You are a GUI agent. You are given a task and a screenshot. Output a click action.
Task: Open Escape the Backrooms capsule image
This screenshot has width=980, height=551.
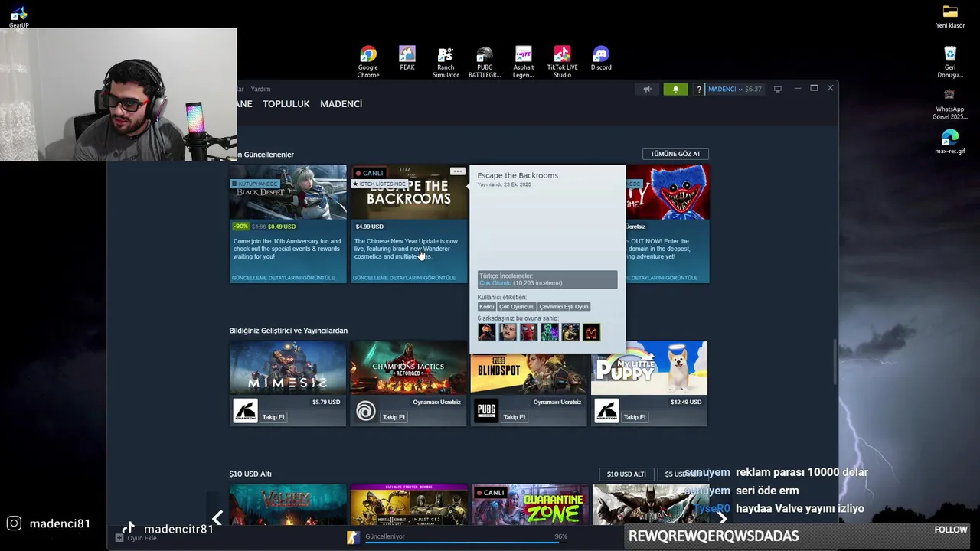pos(409,192)
